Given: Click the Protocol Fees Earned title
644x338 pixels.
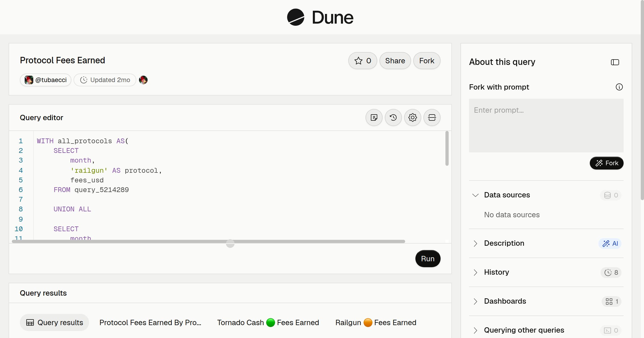Looking at the screenshot, I should pos(63,60).
